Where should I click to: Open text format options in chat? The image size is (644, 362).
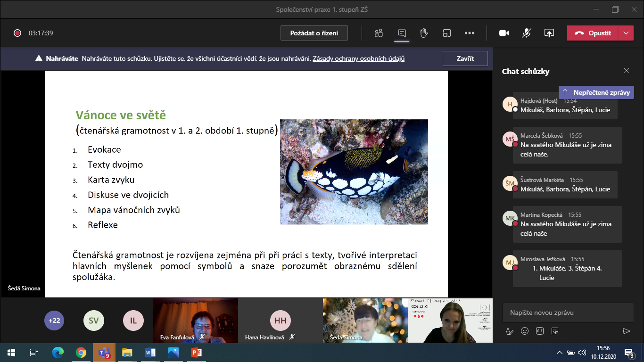pos(510,331)
